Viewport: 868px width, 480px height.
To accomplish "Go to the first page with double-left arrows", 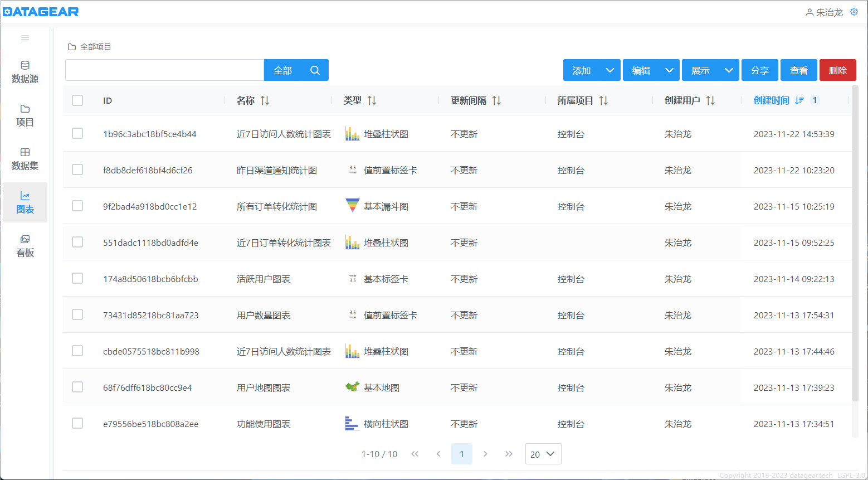I will [x=415, y=454].
